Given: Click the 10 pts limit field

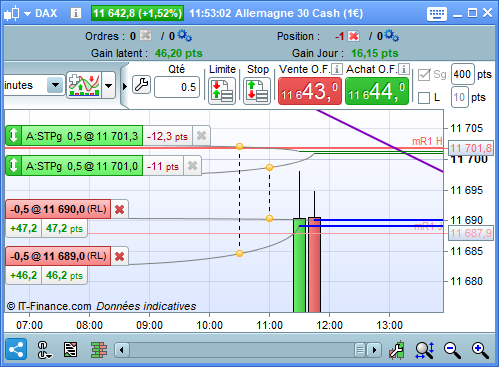Looking at the screenshot, I should (x=460, y=97).
